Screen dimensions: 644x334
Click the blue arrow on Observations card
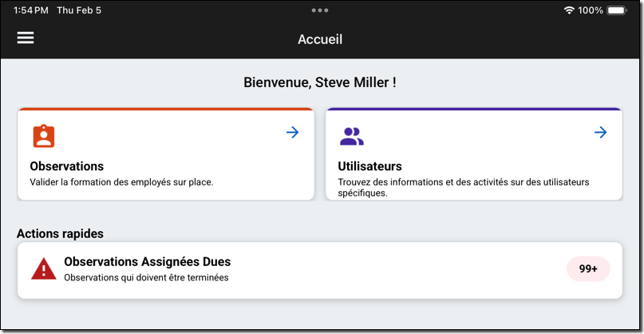[x=293, y=133]
